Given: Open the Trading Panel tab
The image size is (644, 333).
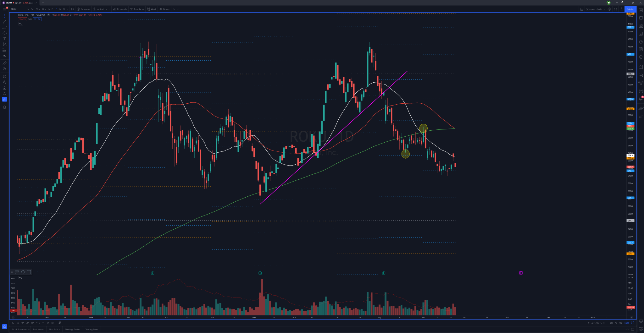Looking at the screenshot, I should click(92, 329).
